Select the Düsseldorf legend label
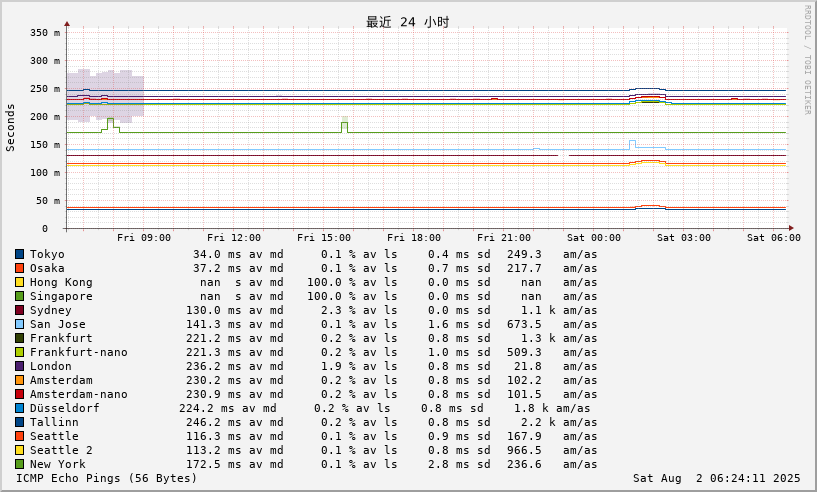This screenshot has width=817, height=492. [65, 409]
